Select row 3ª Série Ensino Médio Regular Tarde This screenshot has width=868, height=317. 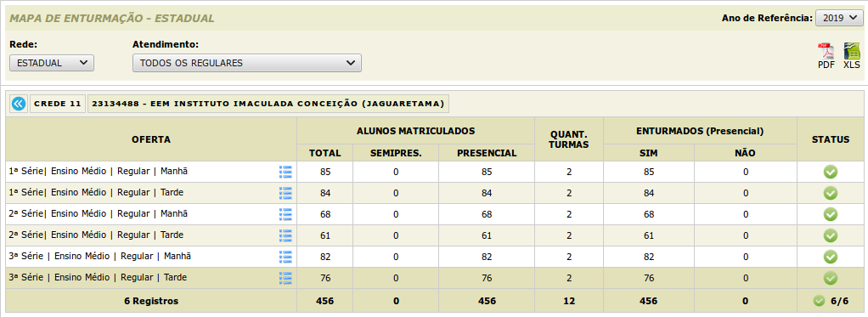tap(435, 278)
